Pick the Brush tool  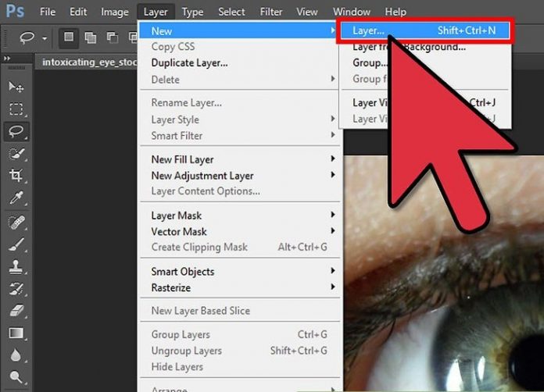coord(16,244)
